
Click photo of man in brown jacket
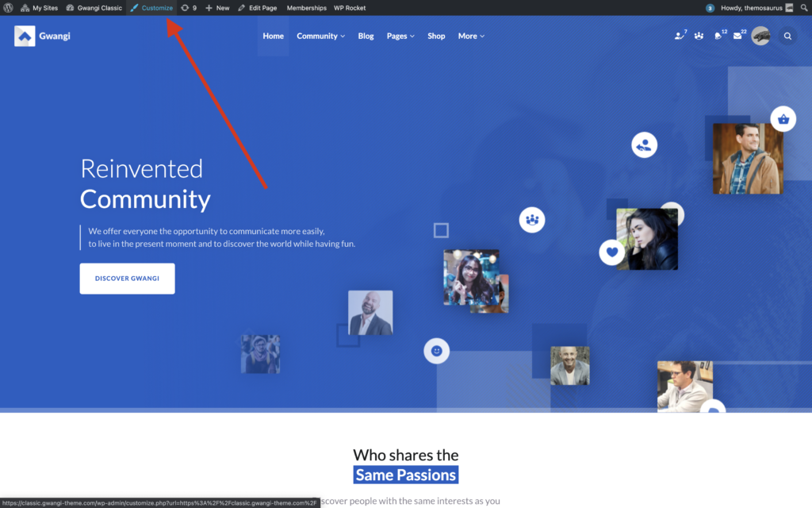click(748, 159)
